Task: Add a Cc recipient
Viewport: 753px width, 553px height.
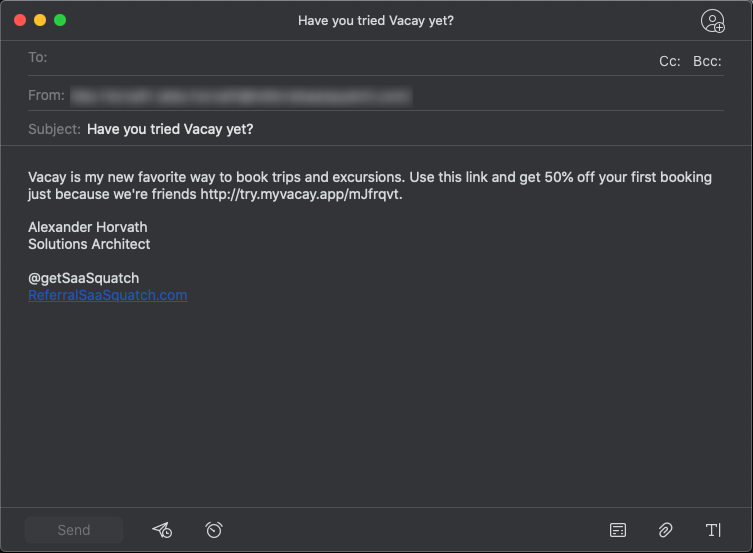Action: point(670,62)
